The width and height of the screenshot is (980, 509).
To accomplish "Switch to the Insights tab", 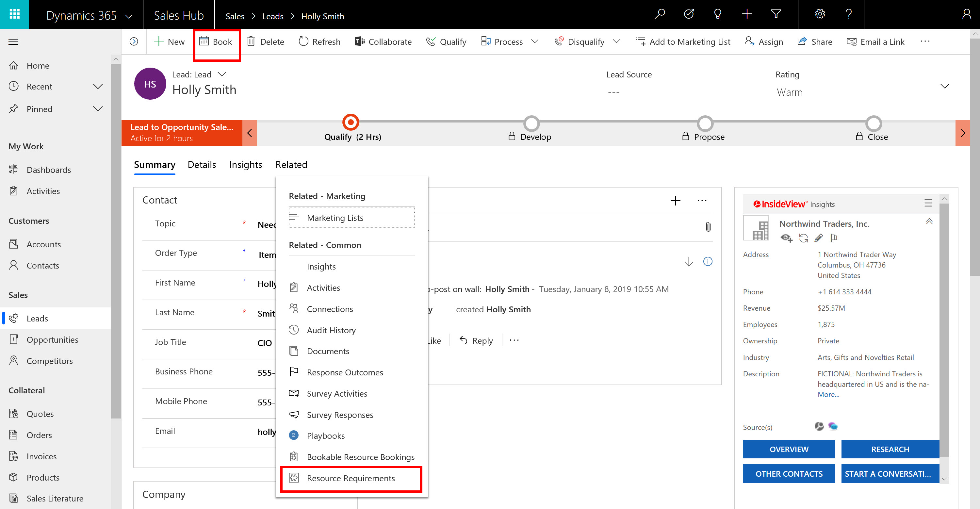I will point(245,165).
